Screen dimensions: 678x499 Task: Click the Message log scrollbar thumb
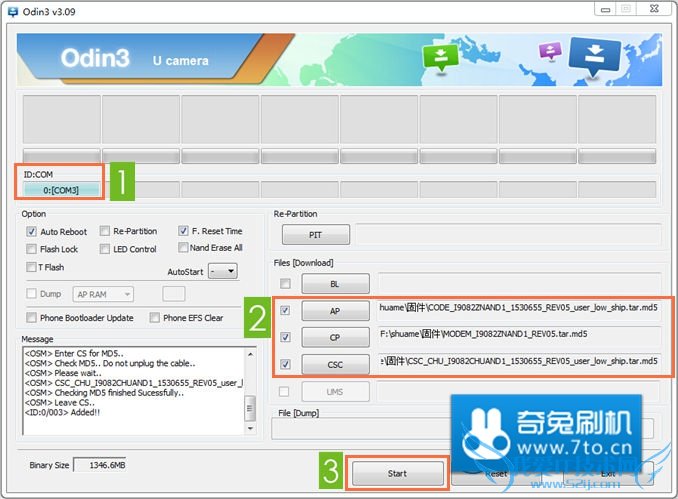(x=250, y=407)
